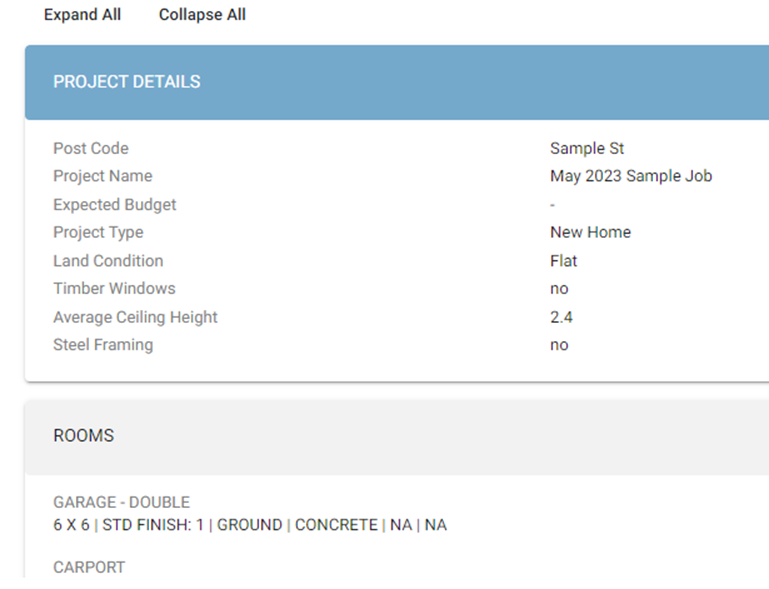Click the Expected Budget label
The height and width of the screenshot is (589, 769).
115,205
